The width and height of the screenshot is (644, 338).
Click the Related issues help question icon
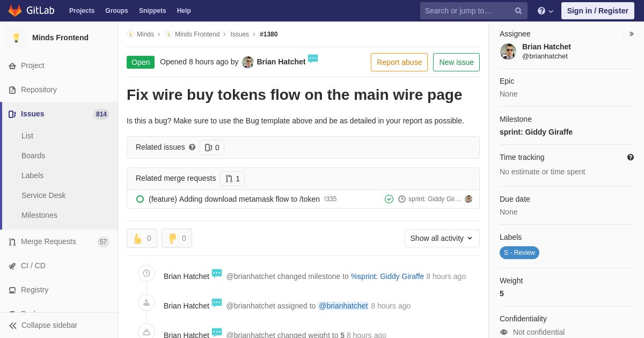pos(192,147)
